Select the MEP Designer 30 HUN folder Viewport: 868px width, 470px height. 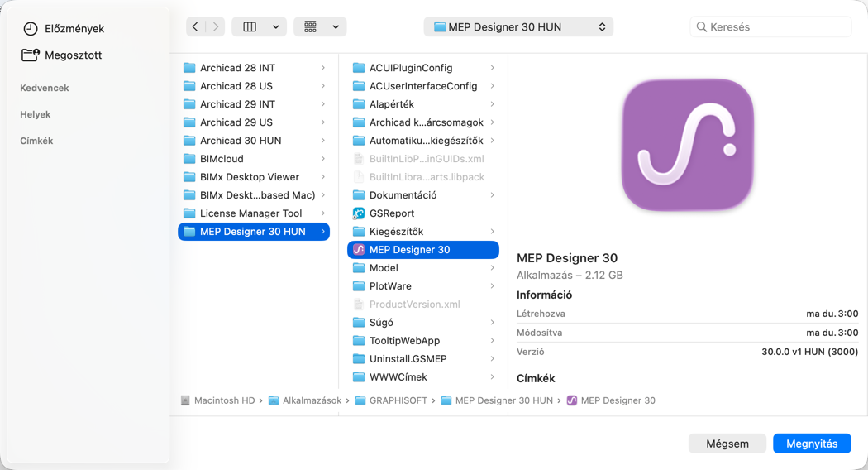tap(254, 232)
